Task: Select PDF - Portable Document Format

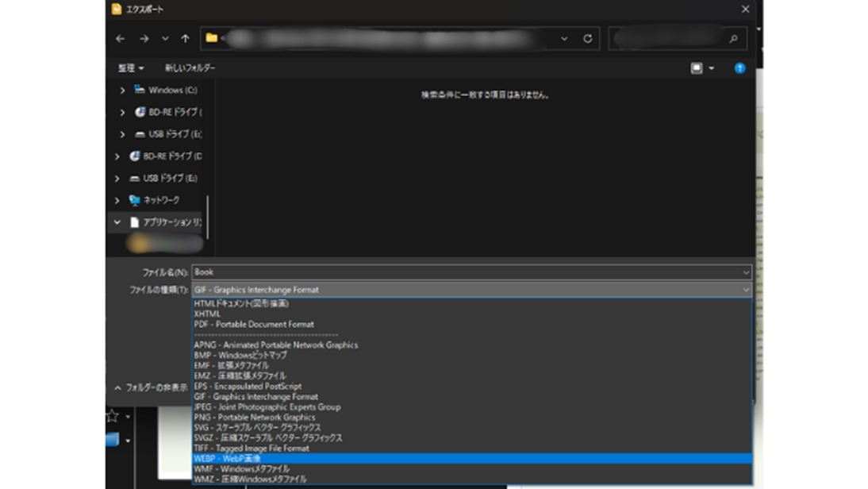Action: pos(254,325)
